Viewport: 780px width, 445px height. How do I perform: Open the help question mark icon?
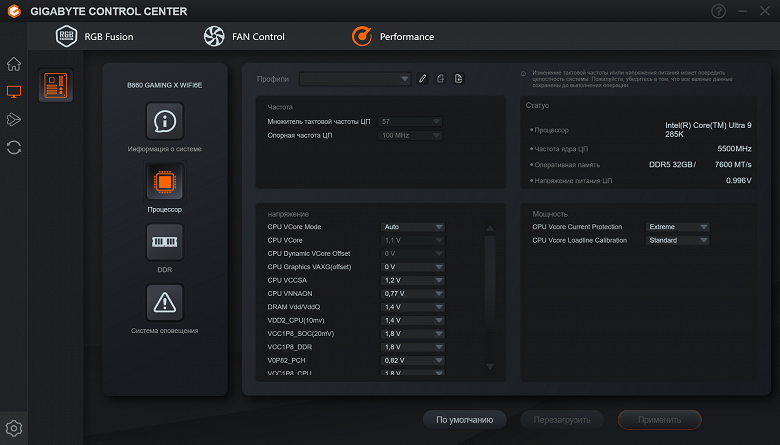click(x=718, y=11)
